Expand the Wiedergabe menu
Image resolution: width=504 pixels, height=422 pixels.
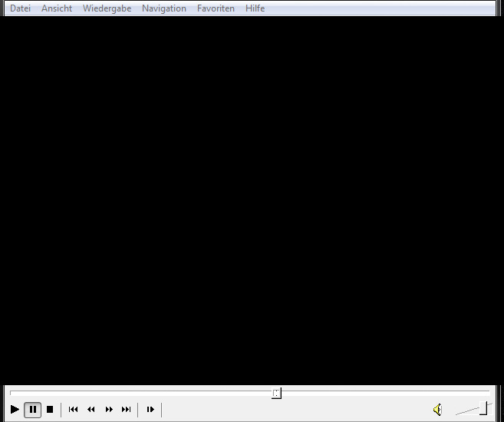(x=107, y=8)
